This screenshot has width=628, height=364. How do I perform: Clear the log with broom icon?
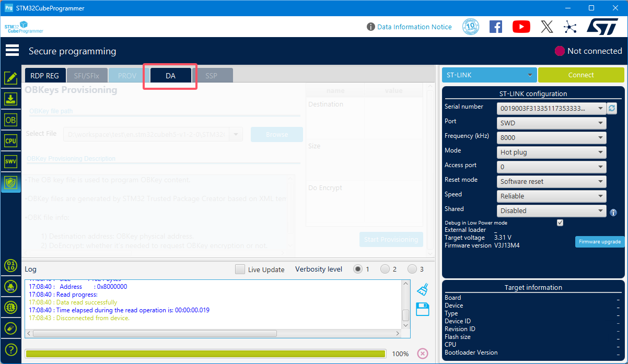[423, 289]
